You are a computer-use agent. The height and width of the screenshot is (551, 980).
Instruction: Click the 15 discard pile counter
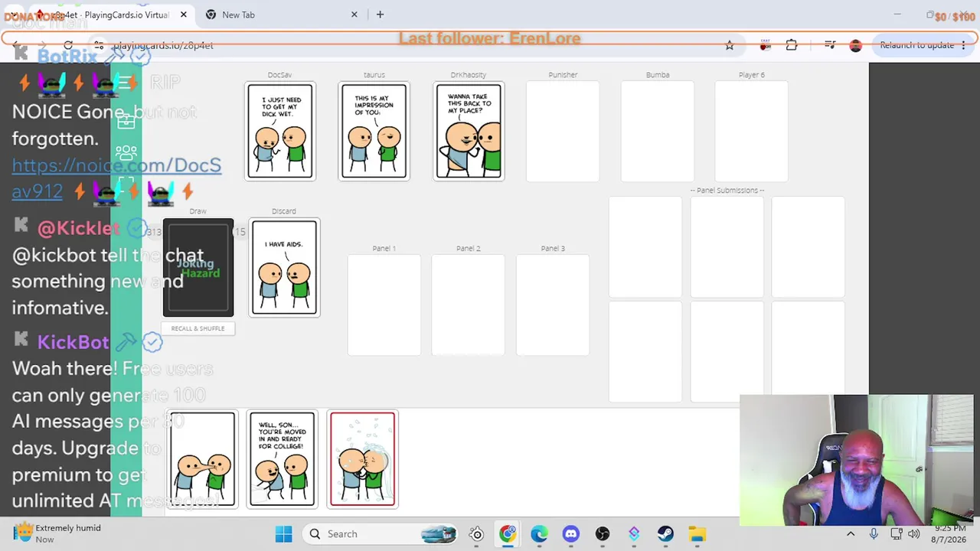240,232
